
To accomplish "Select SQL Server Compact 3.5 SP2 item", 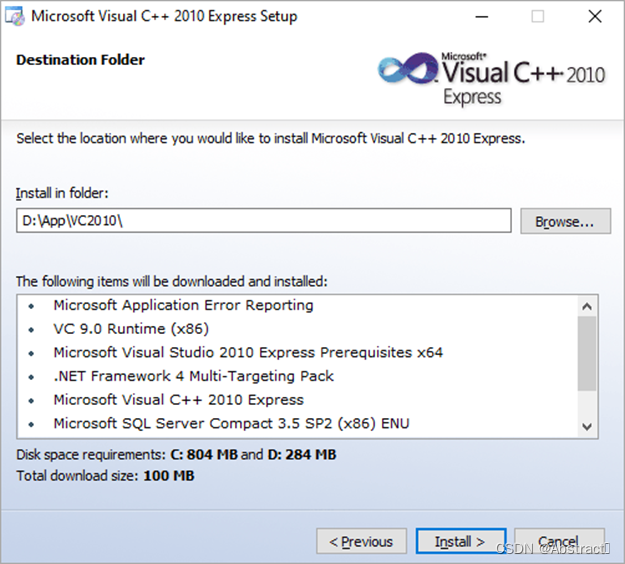I will coord(231,423).
